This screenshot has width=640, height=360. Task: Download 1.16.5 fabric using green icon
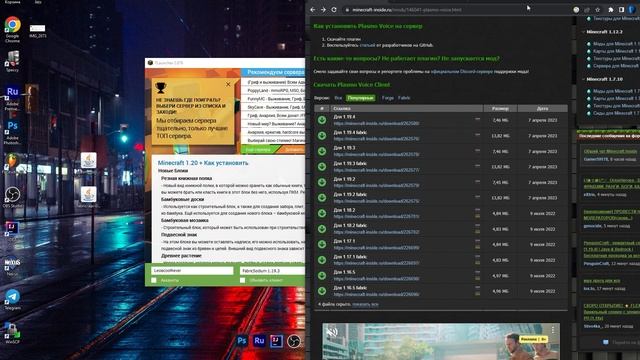click(322, 291)
